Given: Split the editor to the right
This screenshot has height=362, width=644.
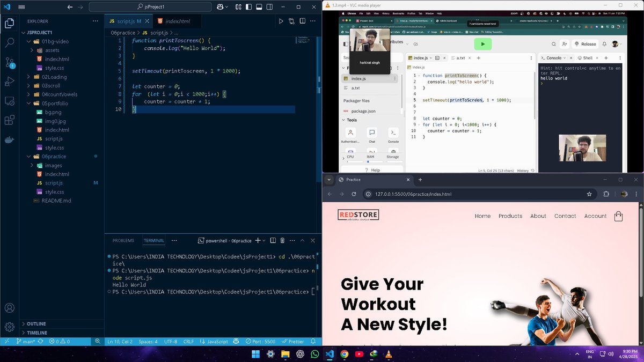Looking at the screenshot, I should tap(303, 21).
